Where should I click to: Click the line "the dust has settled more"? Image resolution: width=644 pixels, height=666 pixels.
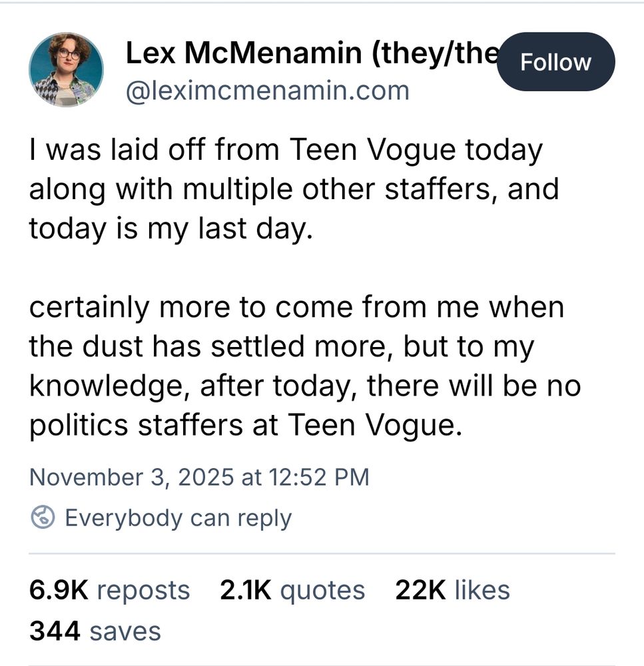tap(281, 346)
